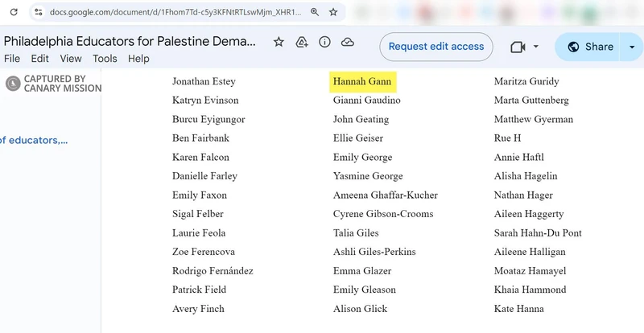Click the name Rodrigo Fernández
The width and height of the screenshot is (644, 333).
point(213,271)
